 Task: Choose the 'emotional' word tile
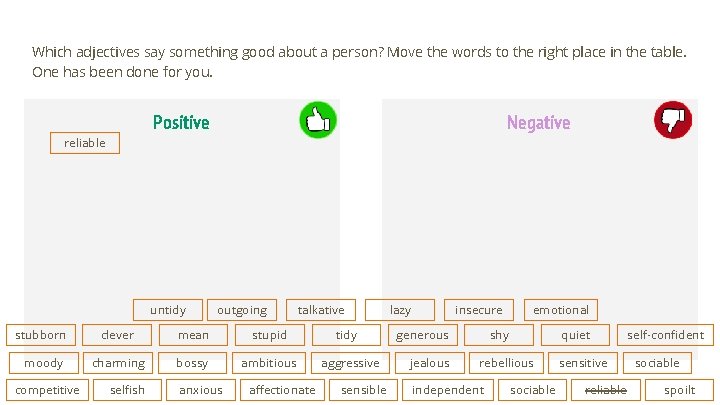click(x=561, y=310)
